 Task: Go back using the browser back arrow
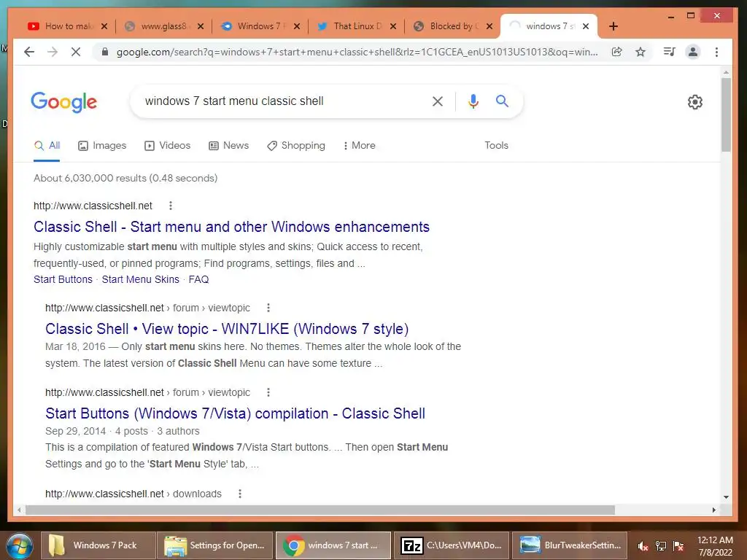[x=29, y=52]
